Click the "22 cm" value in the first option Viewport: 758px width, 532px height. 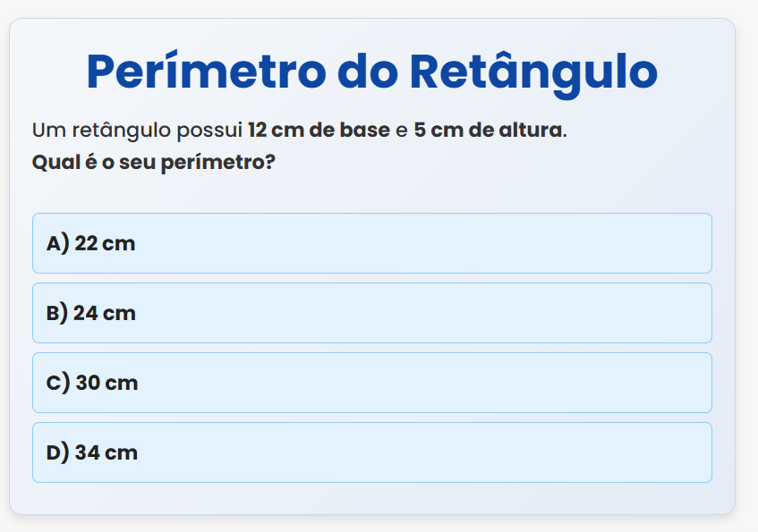pos(106,243)
